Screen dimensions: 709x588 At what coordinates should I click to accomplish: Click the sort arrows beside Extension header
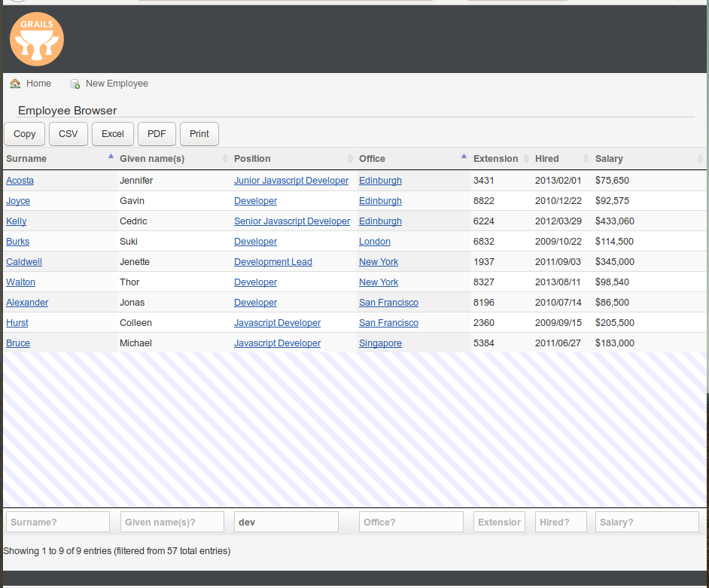coord(526,159)
